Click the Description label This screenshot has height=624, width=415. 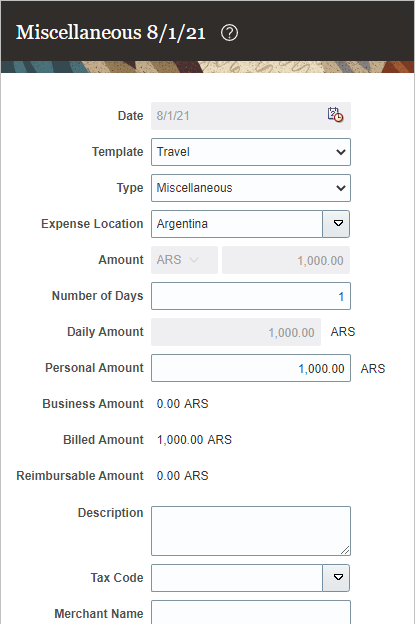111,513
